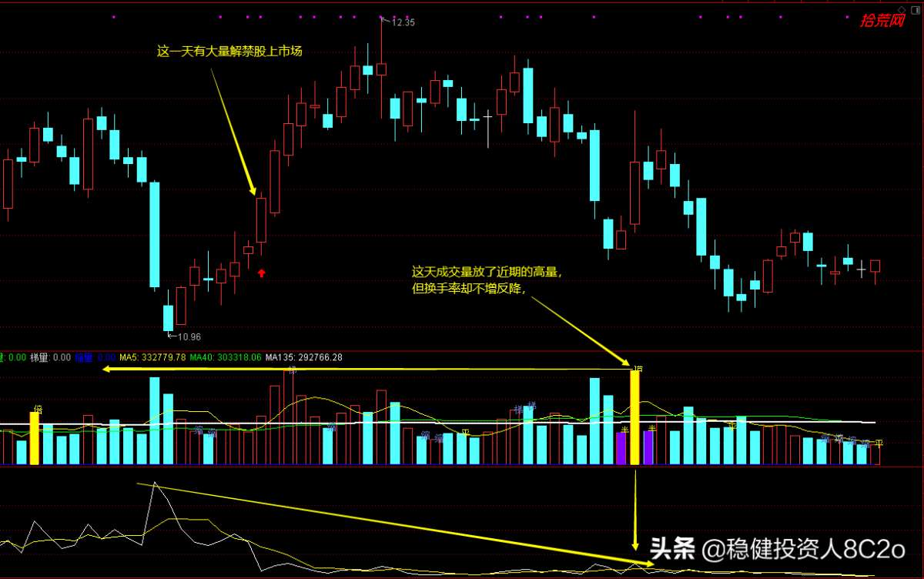The height and width of the screenshot is (579, 924).
Task: Click the yellow 平 label on the last volume bar
Action: pyautogui.click(x=878, y=443)
